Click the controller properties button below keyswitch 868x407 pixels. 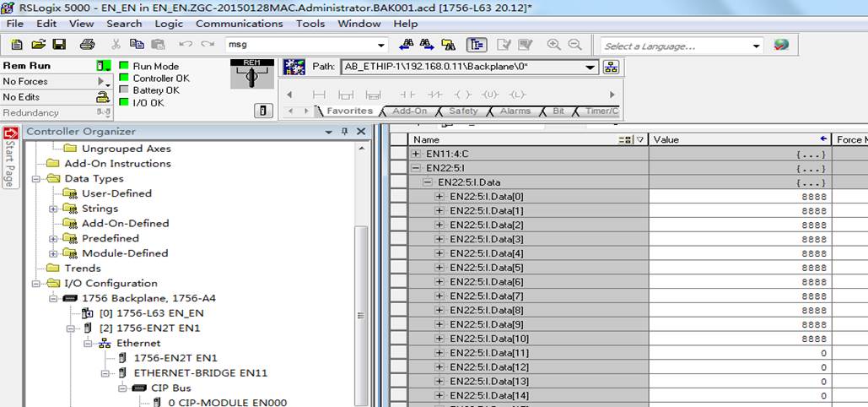(263, 111)
